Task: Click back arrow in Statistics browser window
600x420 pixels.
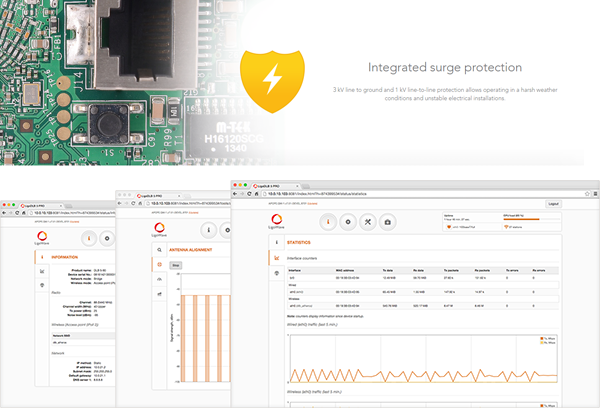Action: pos(235,194)
